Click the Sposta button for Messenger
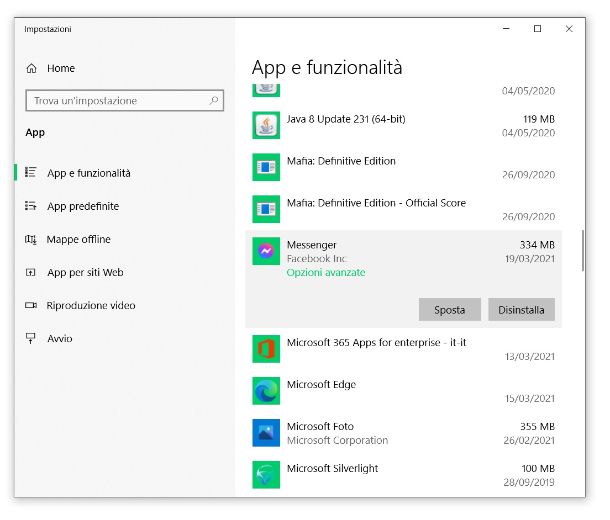Image resolution: width=610 pixels, height=520 pixels. pyautogui.click(x=450, y=310)
